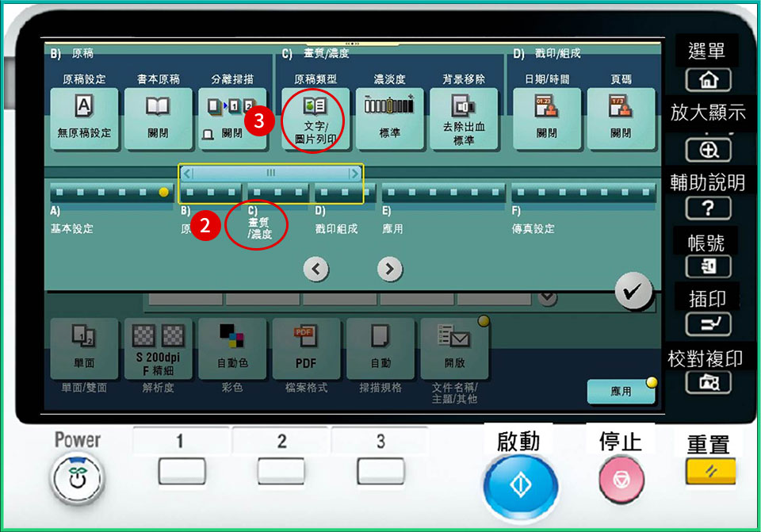Click the horizontal category scroll slider
Viewport: 761px width, 532px height.
pos(271,173)
